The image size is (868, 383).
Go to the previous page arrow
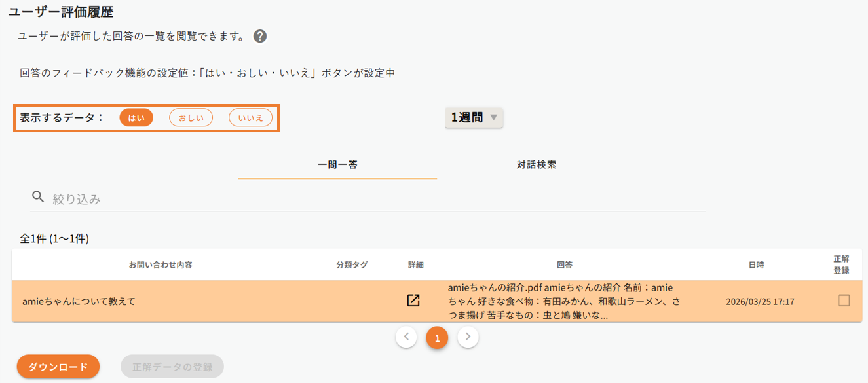(406, 337)
